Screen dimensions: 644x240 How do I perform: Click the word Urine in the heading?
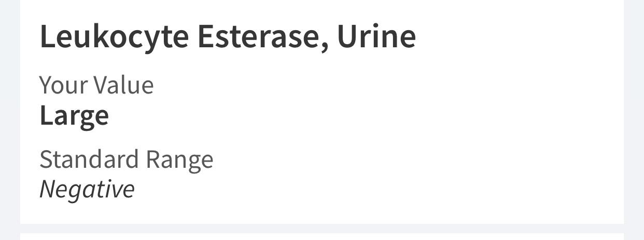[376, 36]
